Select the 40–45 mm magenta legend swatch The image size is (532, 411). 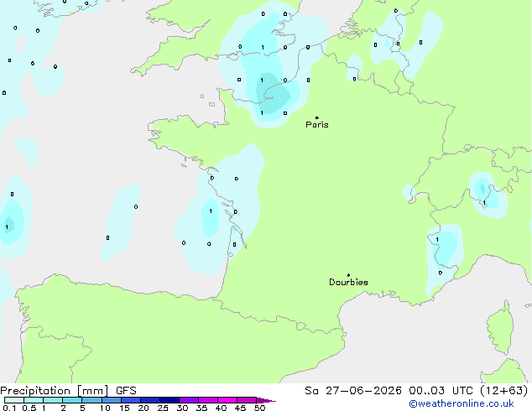227,400
